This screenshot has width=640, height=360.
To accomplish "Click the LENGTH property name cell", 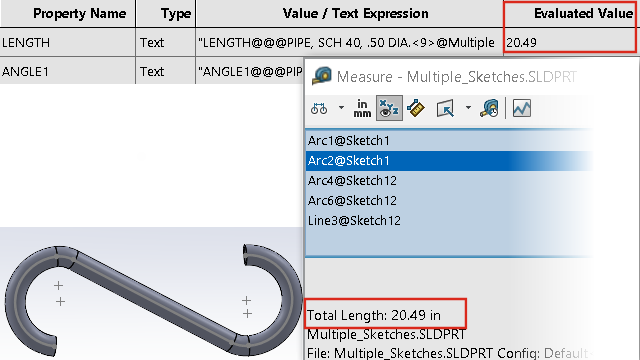I will point(67,42).
